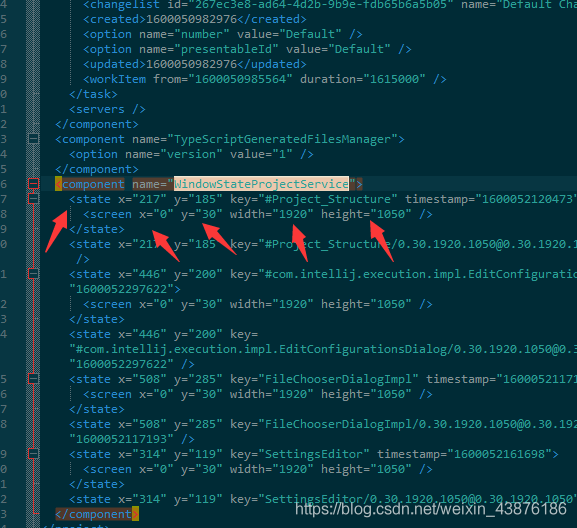The height and width of the screenshot is (528, 577).
Task: Click the "1600052297622"> continuation line
Action: pos(125,289)
